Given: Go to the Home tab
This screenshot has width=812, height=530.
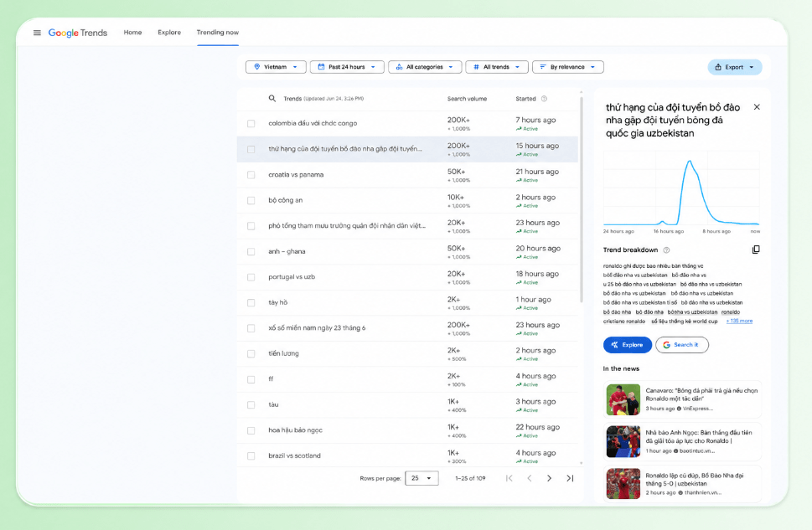Looking at the screenshot, I should (x=132, y=32).
